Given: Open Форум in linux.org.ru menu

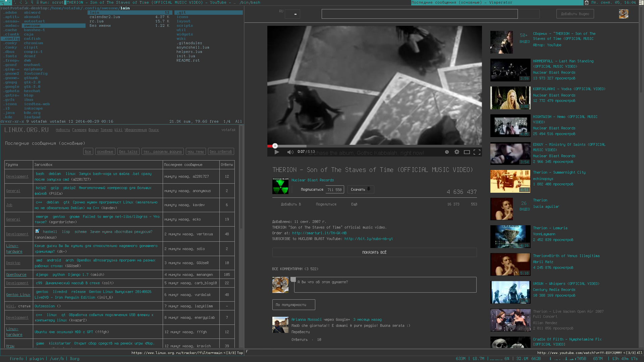Looking at the screenshot, I should coord(93,130).
